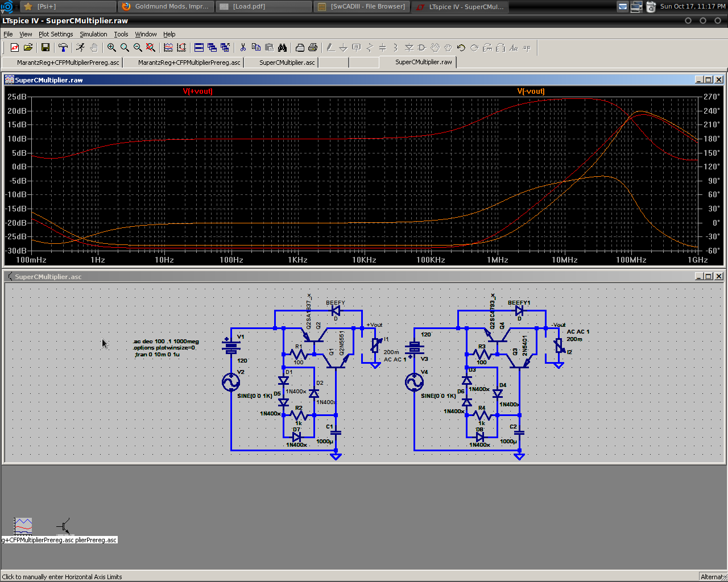Click the Undo arrow icon
Viewport: 728px width, 582px height.
coord(461,48)
